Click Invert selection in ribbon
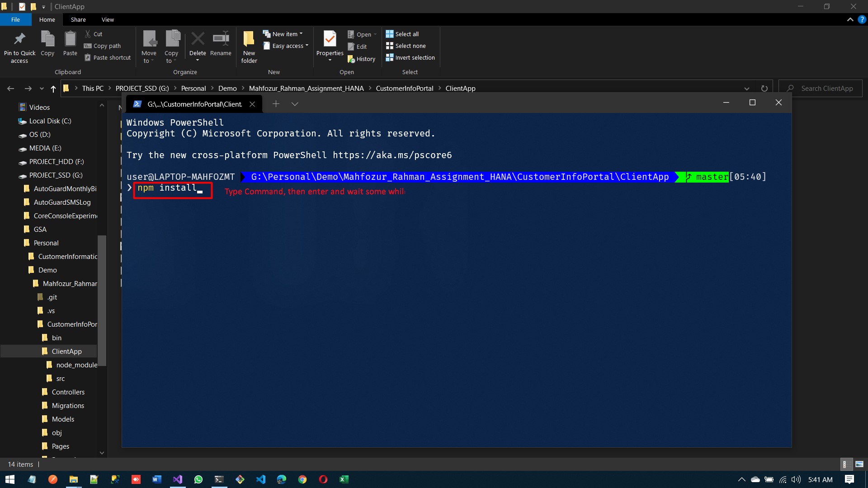The height and width of the screenshot is (488, 868). click(410, 57)
